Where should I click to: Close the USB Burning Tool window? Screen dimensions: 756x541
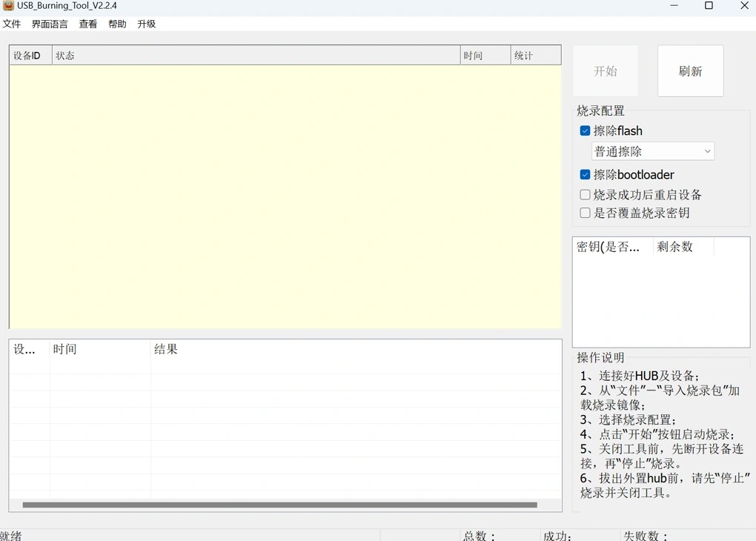pos(744,5)
